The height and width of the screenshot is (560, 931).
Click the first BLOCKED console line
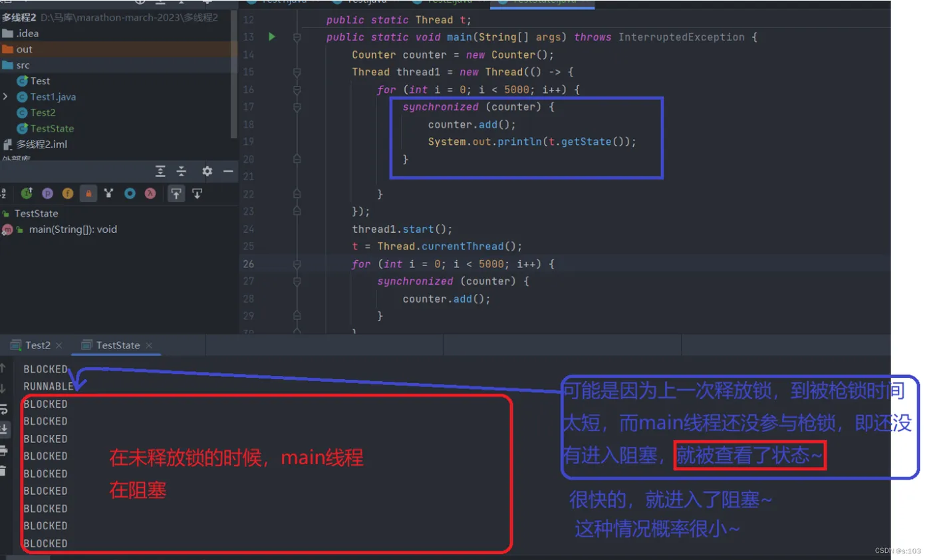click(45, 369)
